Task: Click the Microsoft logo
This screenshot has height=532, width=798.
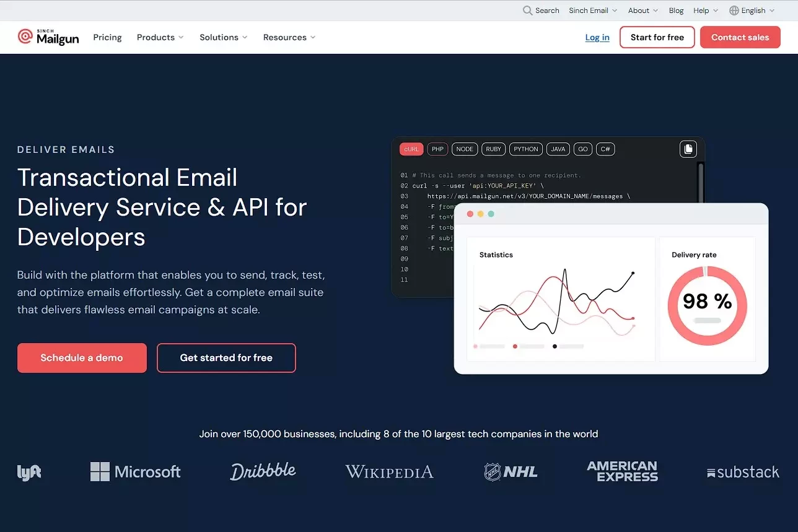Action: (x=135, y=472)
